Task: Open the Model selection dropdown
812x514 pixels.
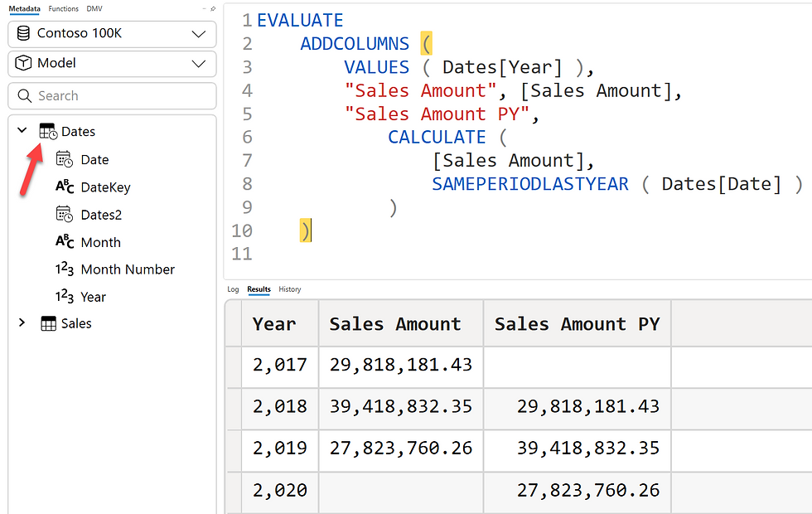Action: coord(112,64)
